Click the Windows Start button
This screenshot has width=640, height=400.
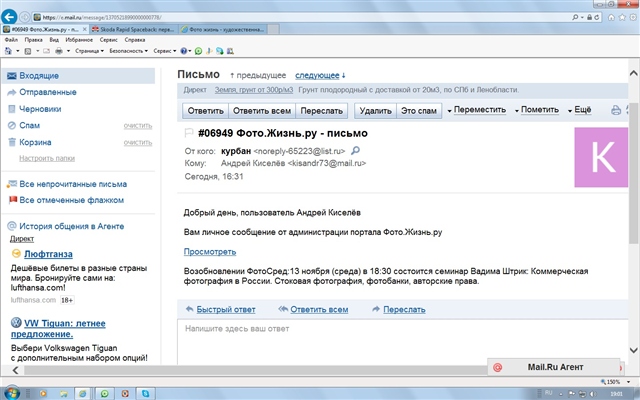pyautogui.click(x=12, y=392)
